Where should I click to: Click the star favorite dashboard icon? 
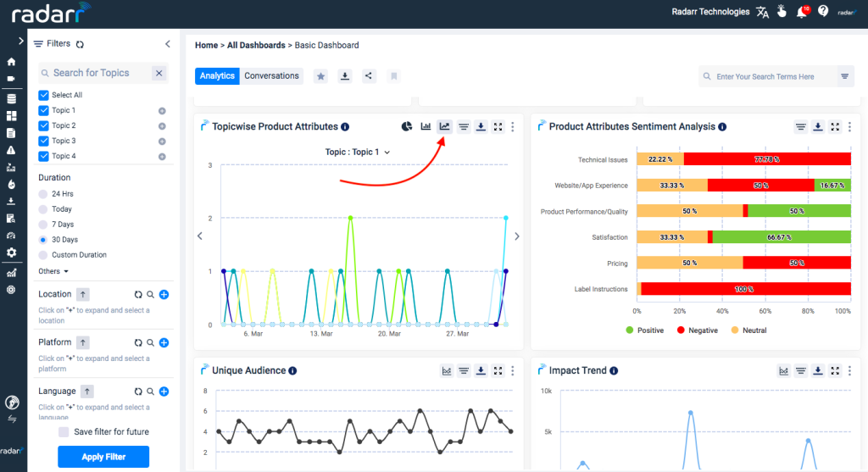320,75
